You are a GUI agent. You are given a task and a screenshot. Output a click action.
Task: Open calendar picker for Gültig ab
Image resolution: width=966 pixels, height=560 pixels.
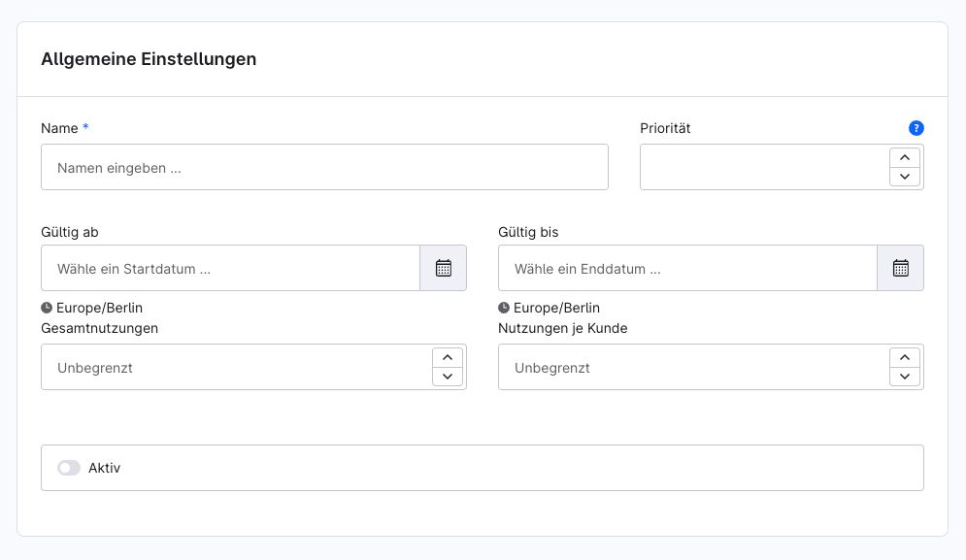[x=444, y=268]
